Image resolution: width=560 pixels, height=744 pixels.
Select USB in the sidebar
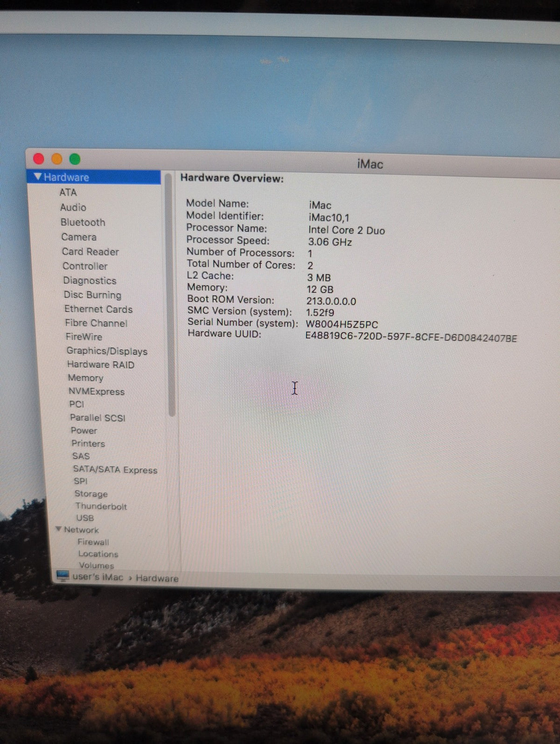point(85,518)
